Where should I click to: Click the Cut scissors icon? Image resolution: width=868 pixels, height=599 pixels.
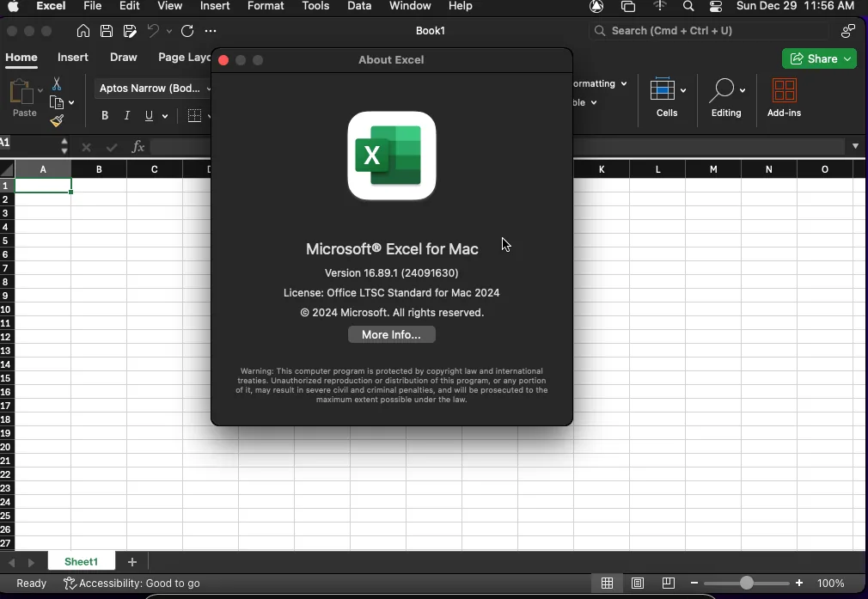57,83
